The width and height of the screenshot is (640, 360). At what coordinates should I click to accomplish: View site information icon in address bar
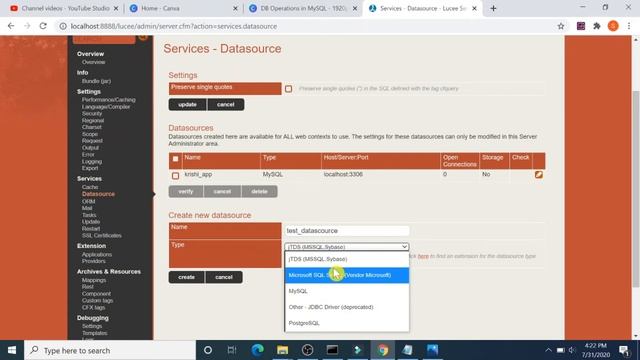coord(63,26)
